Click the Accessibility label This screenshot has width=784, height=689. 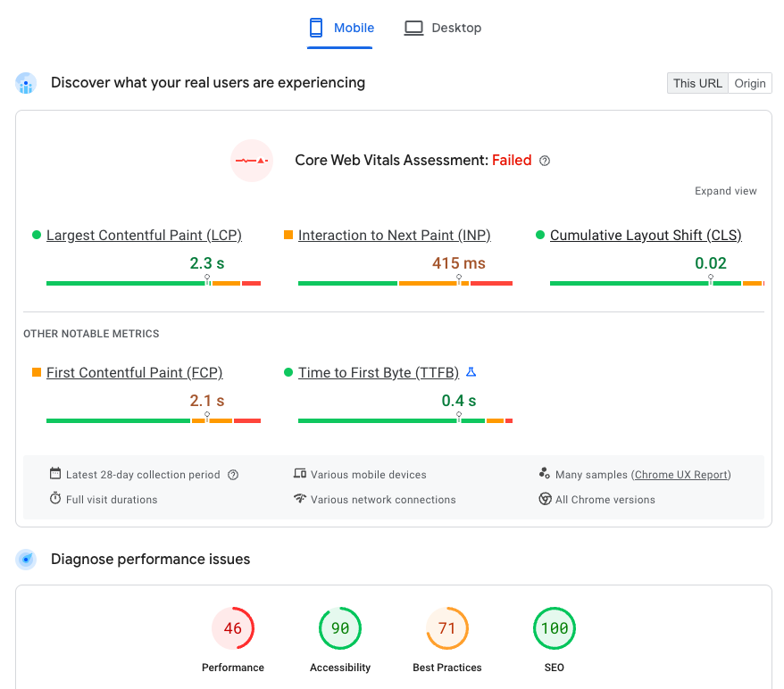pyautogui.click(x=340, y=668)
